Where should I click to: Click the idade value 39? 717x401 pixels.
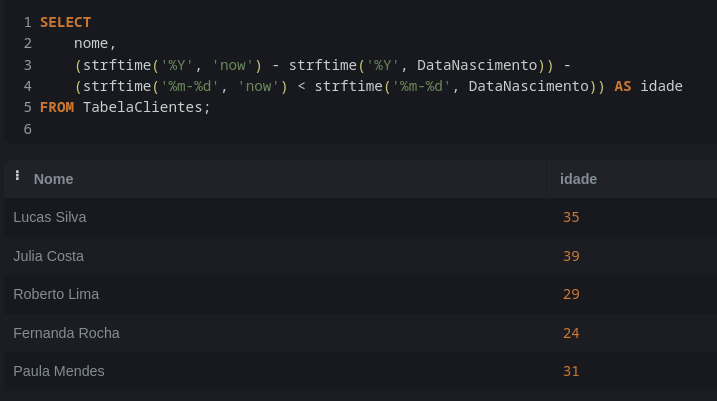pos(571,256)
